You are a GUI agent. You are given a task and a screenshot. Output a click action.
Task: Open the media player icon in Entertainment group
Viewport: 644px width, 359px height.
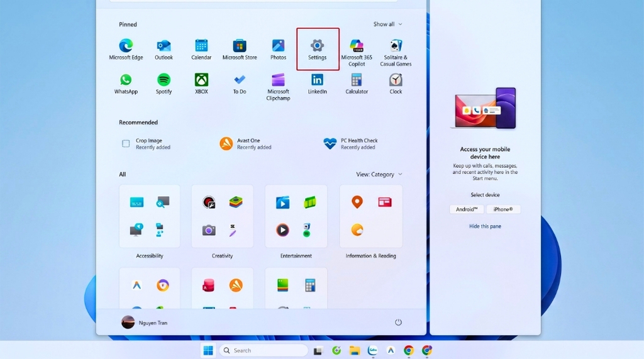tap(282, 230)
